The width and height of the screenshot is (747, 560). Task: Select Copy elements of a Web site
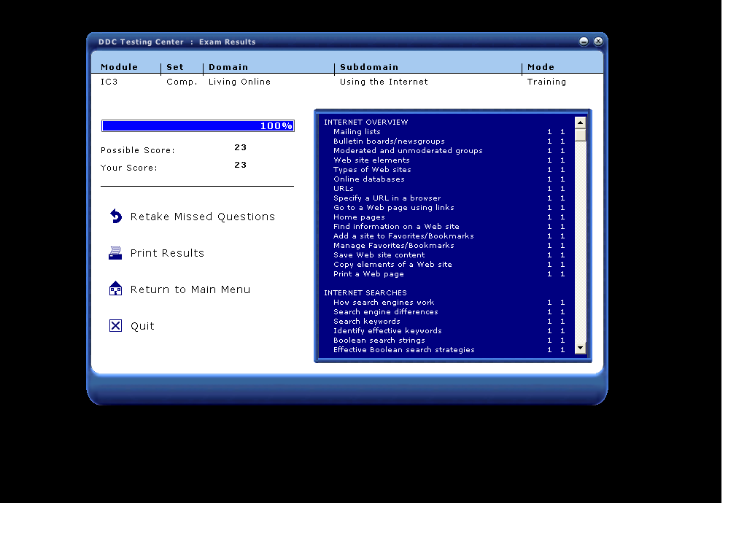coord(449,265)
